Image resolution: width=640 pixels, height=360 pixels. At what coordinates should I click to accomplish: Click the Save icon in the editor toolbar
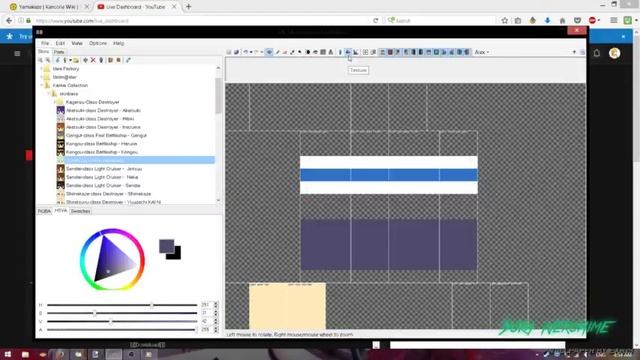tap(229, 52)
